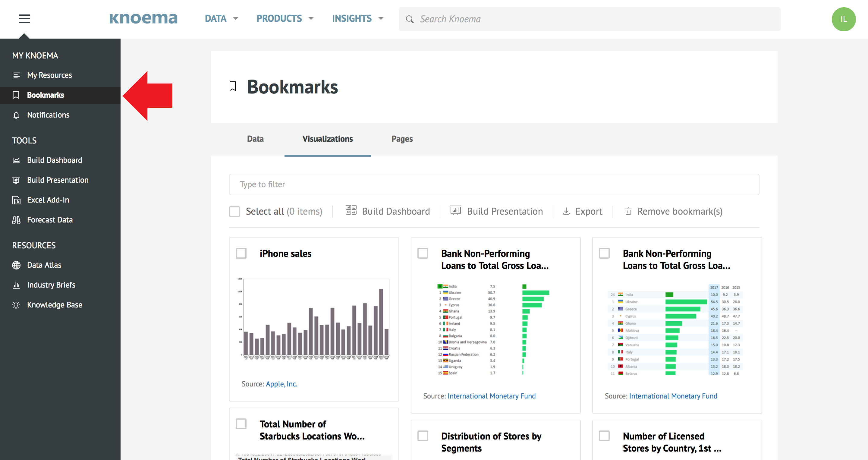Image resolution: width=868 pixels, height=460 pixels.
Task: Open the Bank Non-Performing Loans chart thumbnail
Action: [x=494, y=329]
